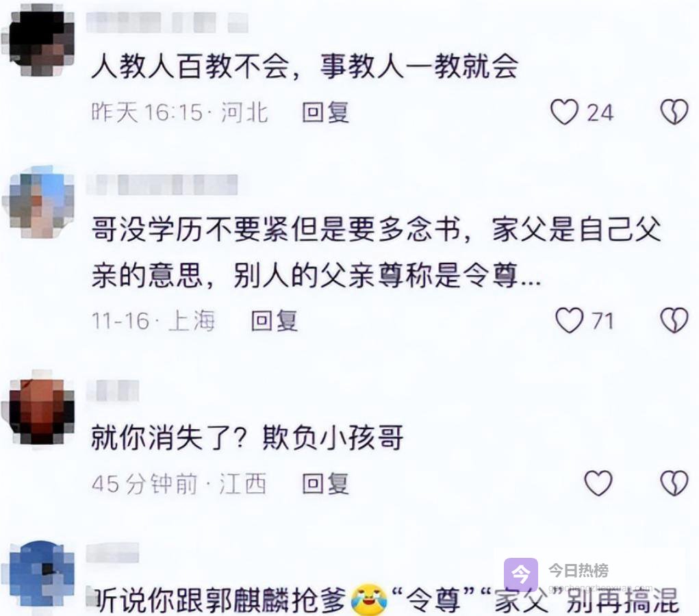Like the 江西 comment 就你消失了
The width and height of the screenshot is (699, 616).
tap(598, 483)
